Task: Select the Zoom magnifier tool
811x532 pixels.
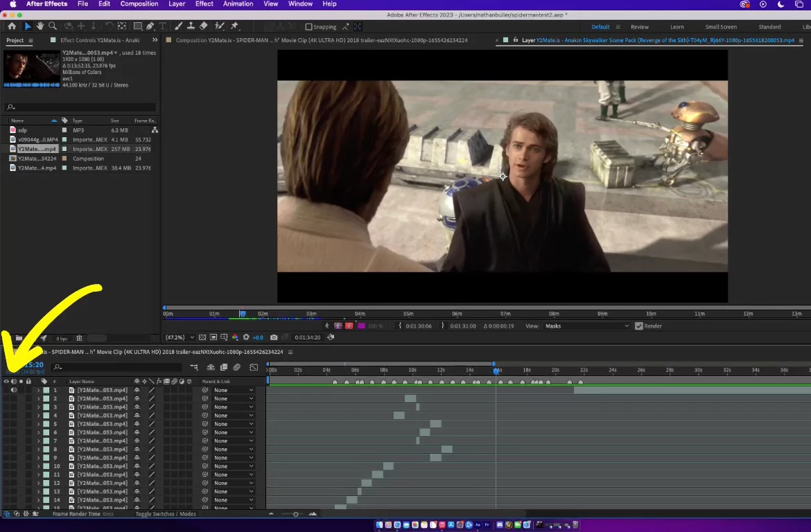Action: click(x=52, y=26)
